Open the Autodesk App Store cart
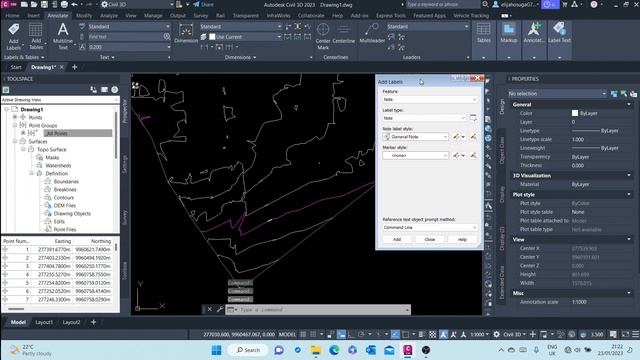Viewport: 640px width, 360px height. tap(565, 4)
